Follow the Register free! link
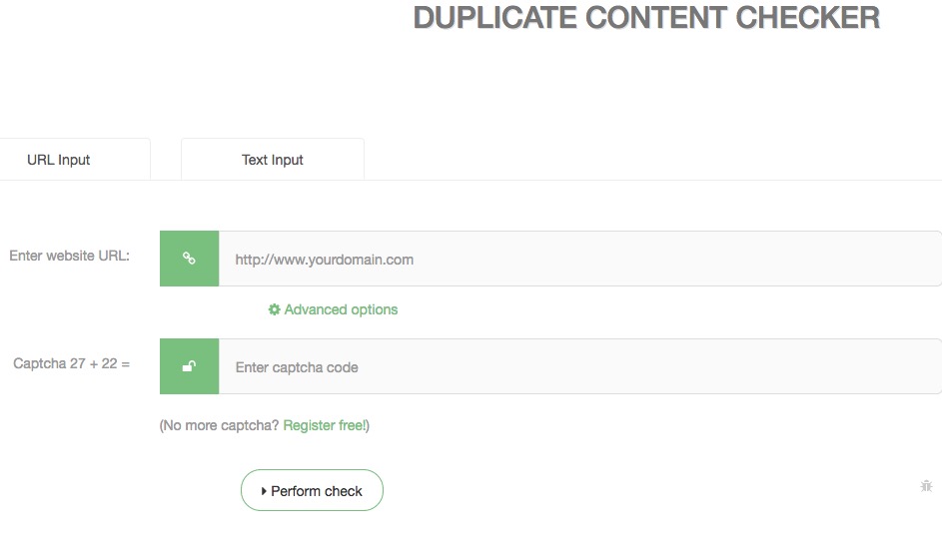 [x=325, y=425]
